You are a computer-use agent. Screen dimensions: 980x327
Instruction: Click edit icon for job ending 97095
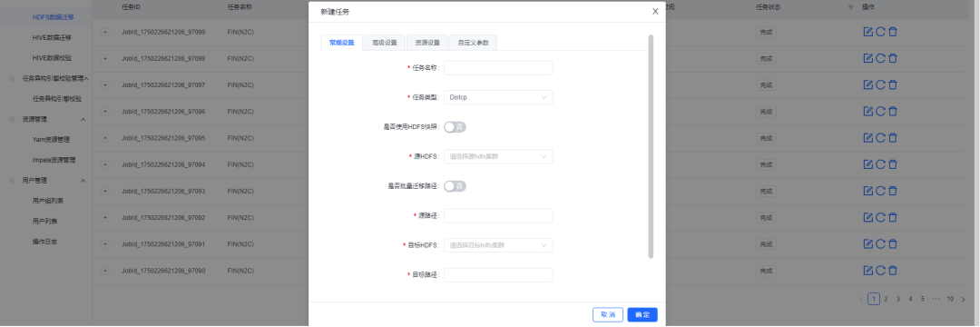(x=867, y=137)
